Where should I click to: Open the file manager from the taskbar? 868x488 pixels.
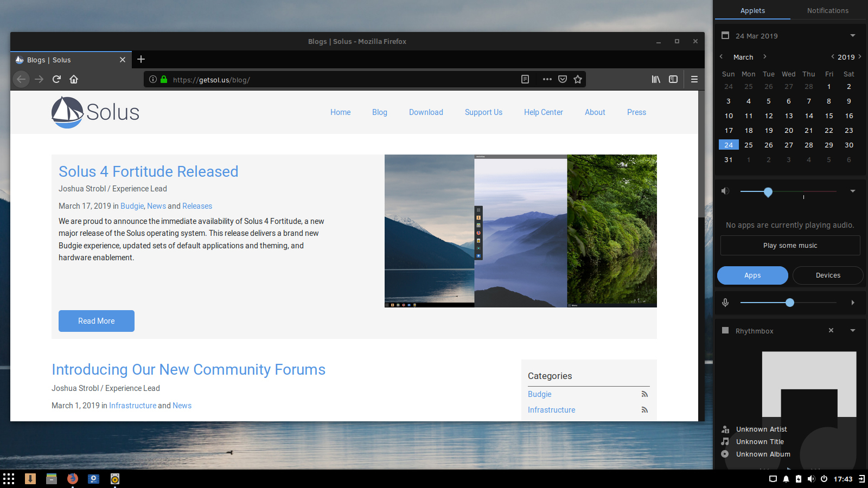coord(52,479)
